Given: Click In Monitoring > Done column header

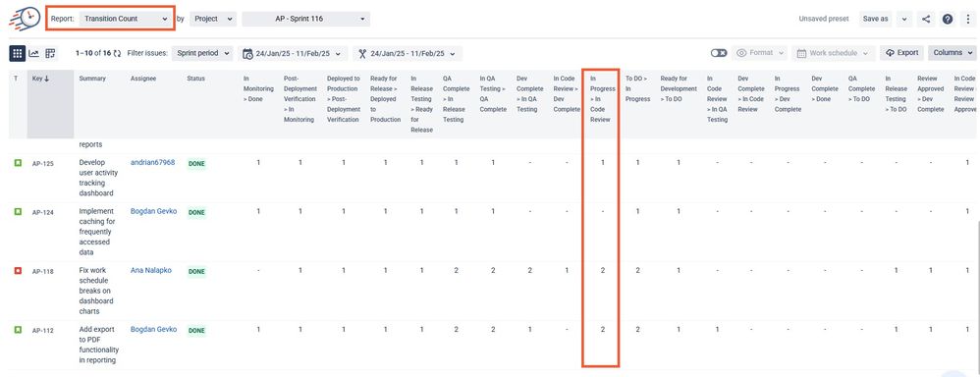Looking at the screenshot, I should tap(258, 88).
